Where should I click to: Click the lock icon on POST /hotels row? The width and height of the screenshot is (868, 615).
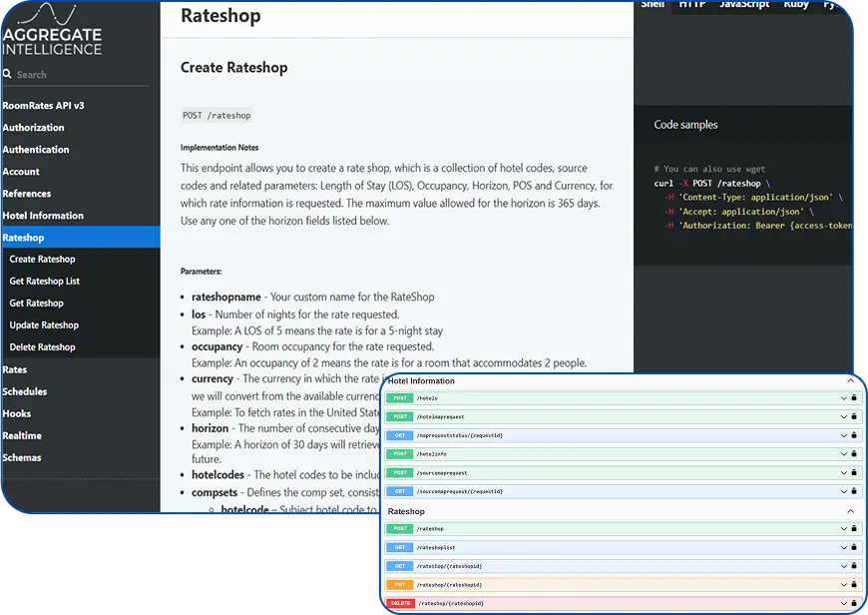854,397
